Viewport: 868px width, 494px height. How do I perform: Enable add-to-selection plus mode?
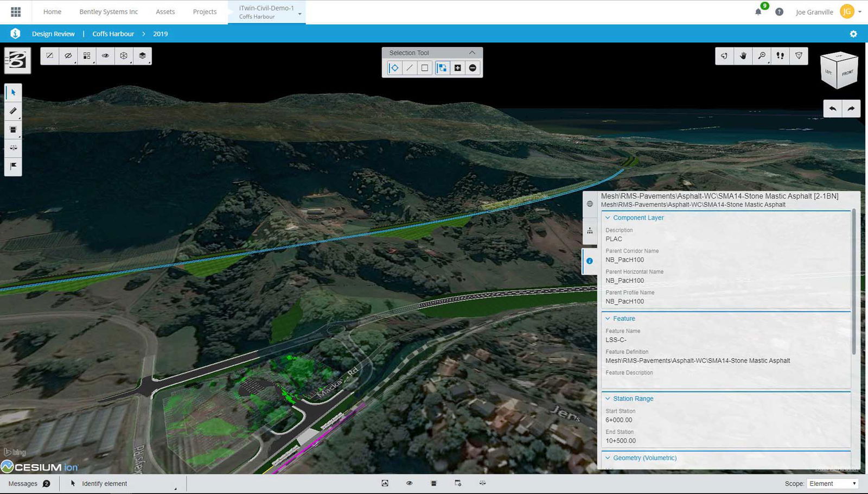pyautogui.click(x=457, y=68)
